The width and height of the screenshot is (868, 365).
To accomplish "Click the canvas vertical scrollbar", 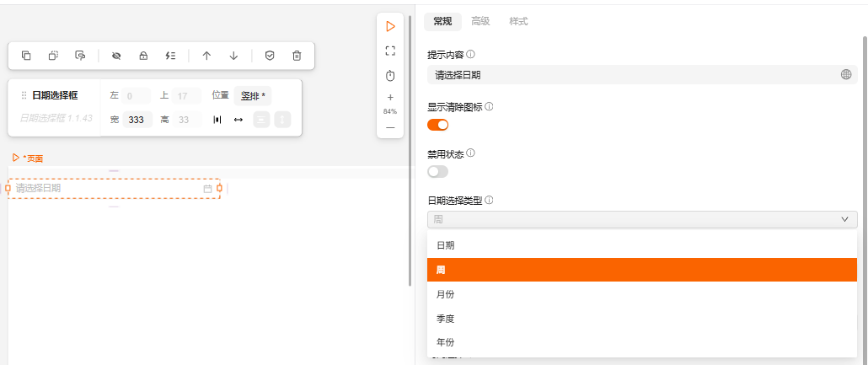I will [x=410, y=151].
